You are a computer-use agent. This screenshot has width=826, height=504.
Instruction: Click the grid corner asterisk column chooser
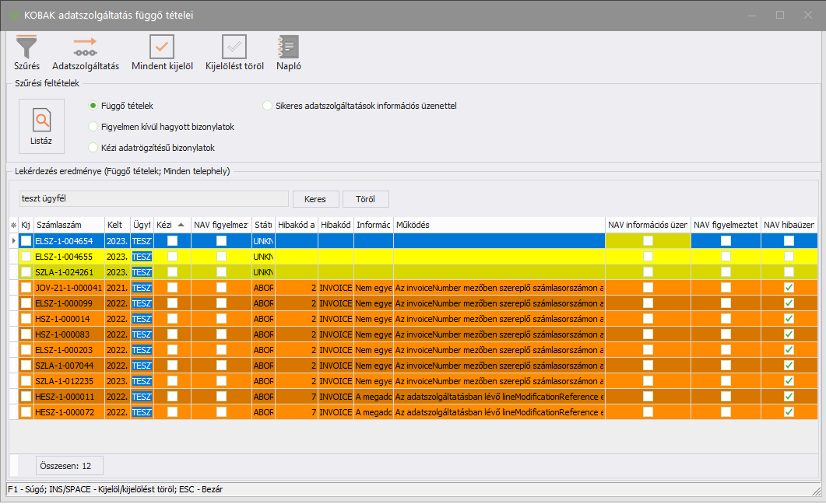click(12, 225)
